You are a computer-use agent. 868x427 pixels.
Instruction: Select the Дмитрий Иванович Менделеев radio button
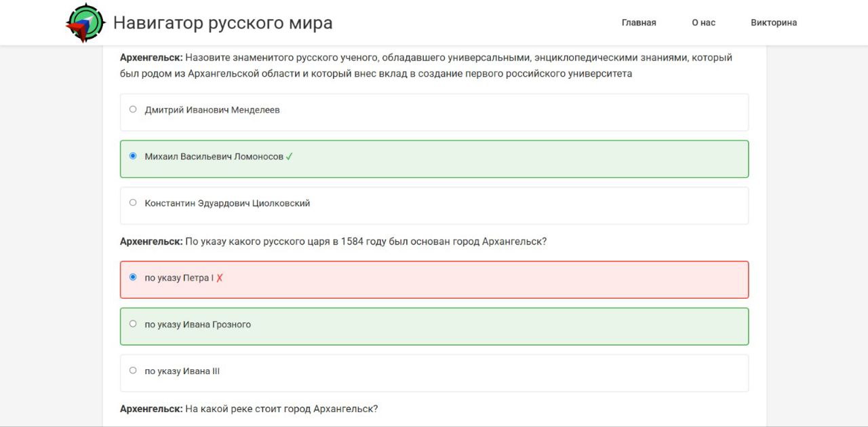[x=133, y=109]
